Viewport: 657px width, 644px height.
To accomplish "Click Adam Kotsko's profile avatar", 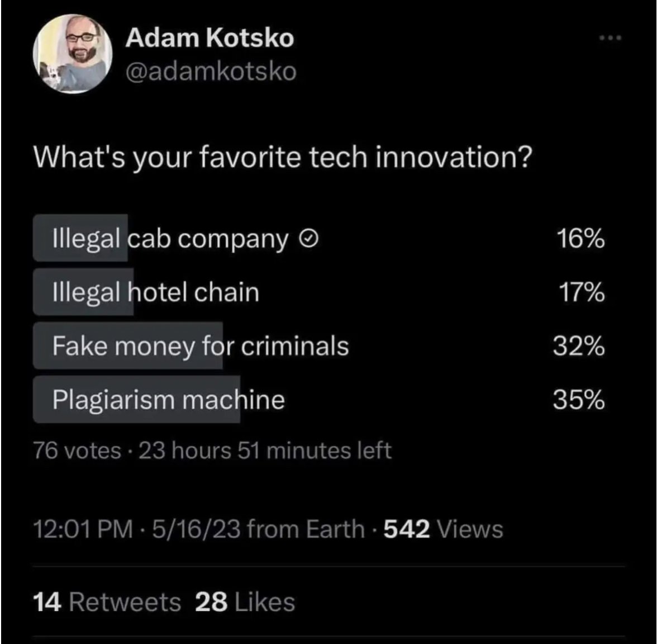I will (x=73, y=54).
